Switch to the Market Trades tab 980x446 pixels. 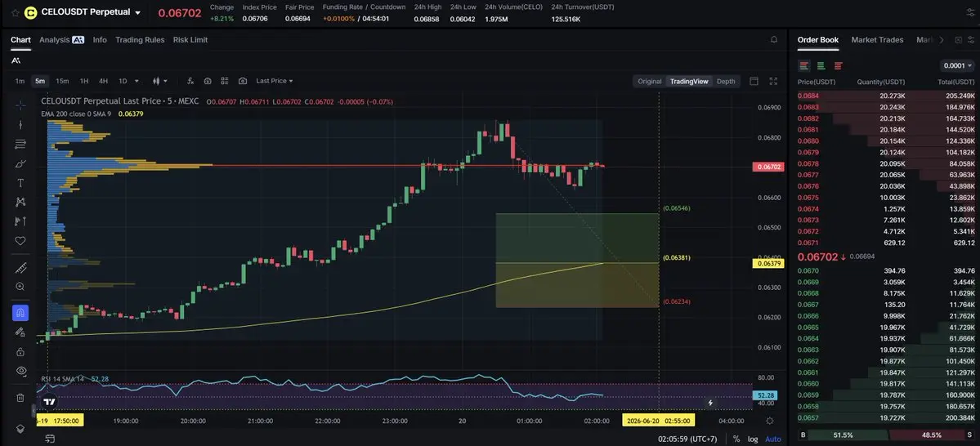click(877, 40)
